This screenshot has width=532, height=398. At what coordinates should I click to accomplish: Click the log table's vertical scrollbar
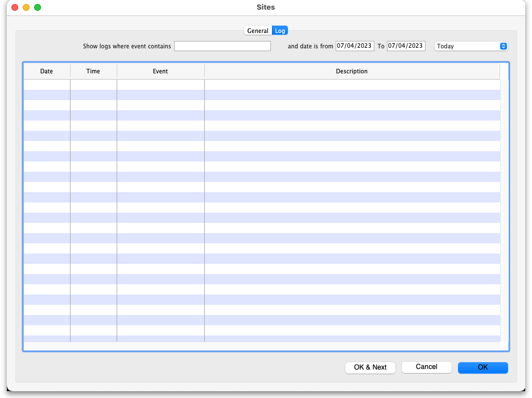[504, 210]
